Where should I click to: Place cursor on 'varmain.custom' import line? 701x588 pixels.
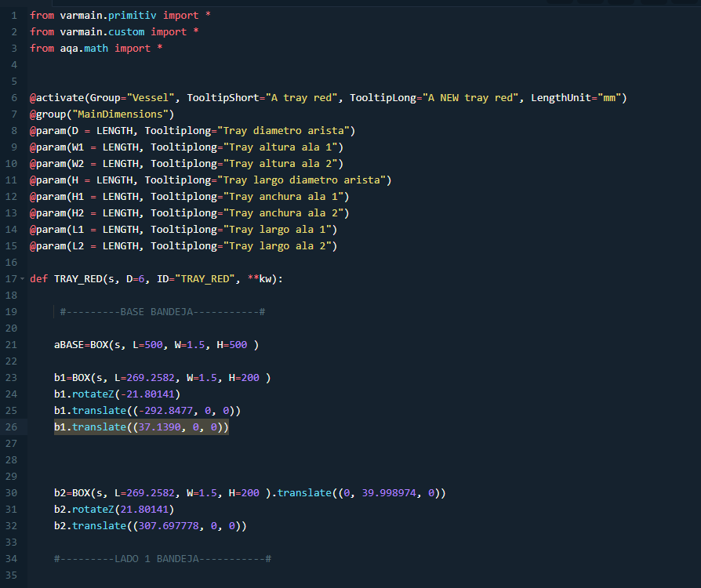(114, 32)
